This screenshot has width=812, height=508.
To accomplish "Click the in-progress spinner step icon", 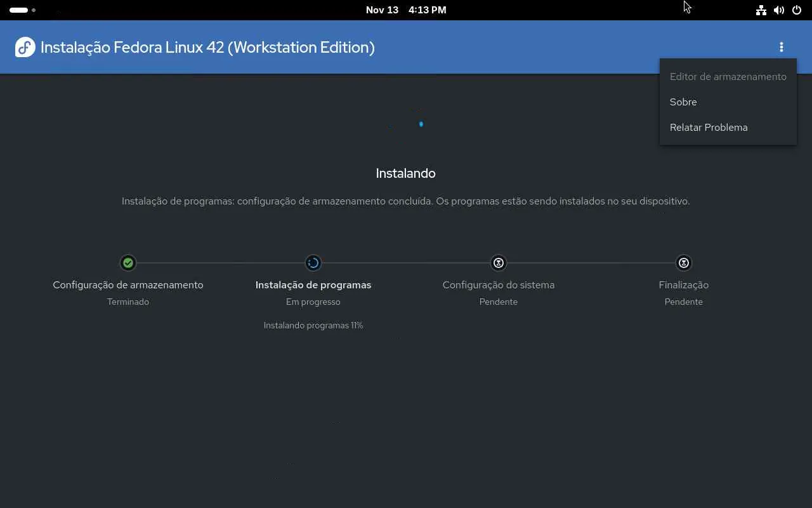I will [313, 263].
